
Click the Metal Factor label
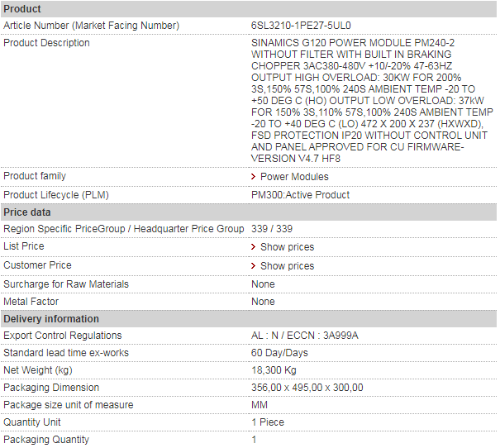pyautogui.click(x=31, y=302)
